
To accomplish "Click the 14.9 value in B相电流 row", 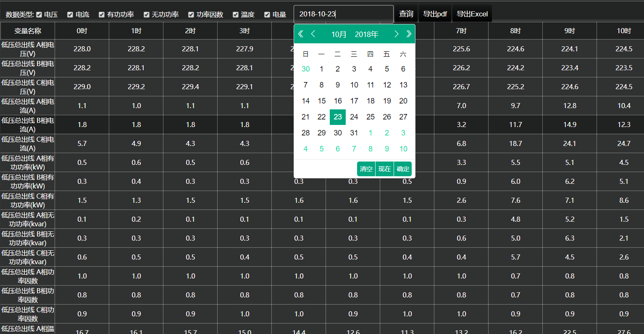I will [570, 125].
